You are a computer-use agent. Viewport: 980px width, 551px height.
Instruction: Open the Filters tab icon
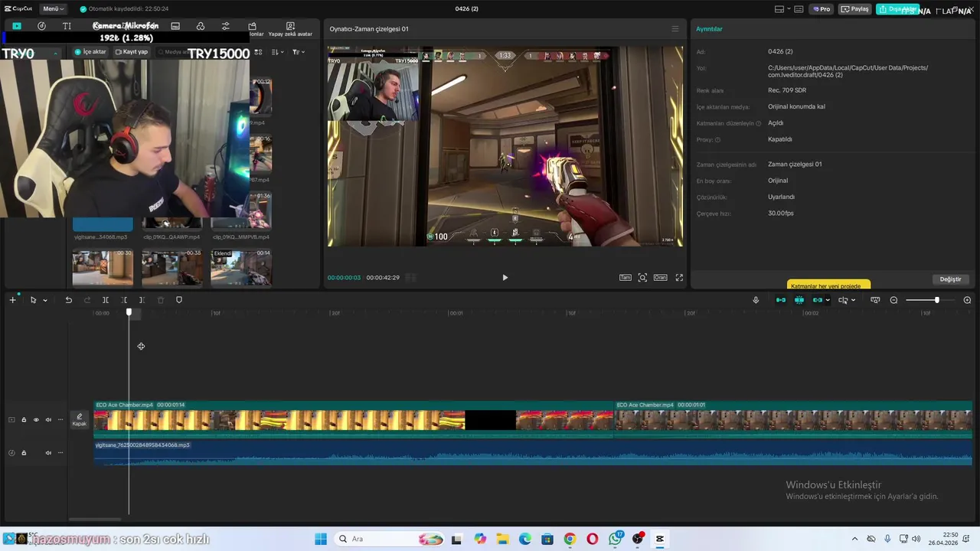pos(201,26)
